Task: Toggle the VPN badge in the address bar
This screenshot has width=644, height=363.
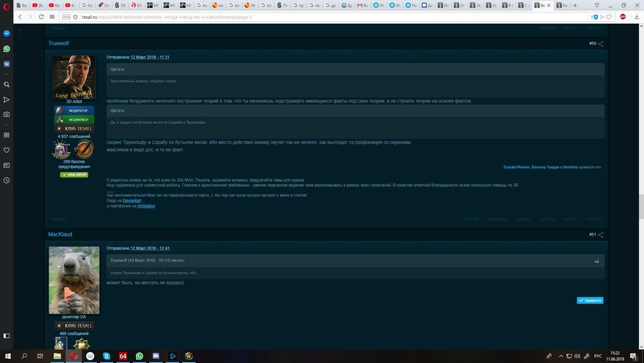Action: pyautogui.click(x=66, y=17)
